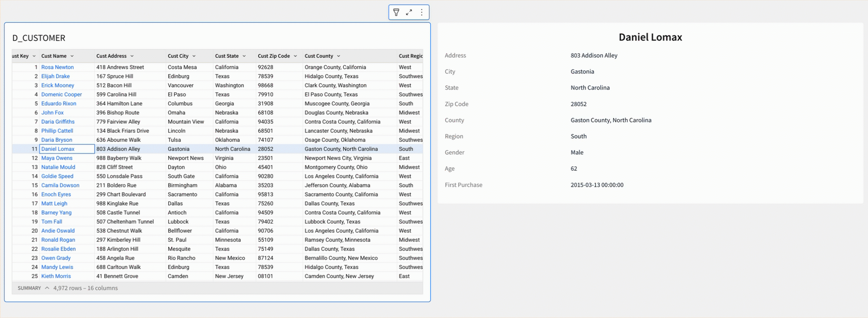This screenshot has width=868, height=318.
Task: Open the Mandy Lewis customer link
Action: [x=57, y=267]
